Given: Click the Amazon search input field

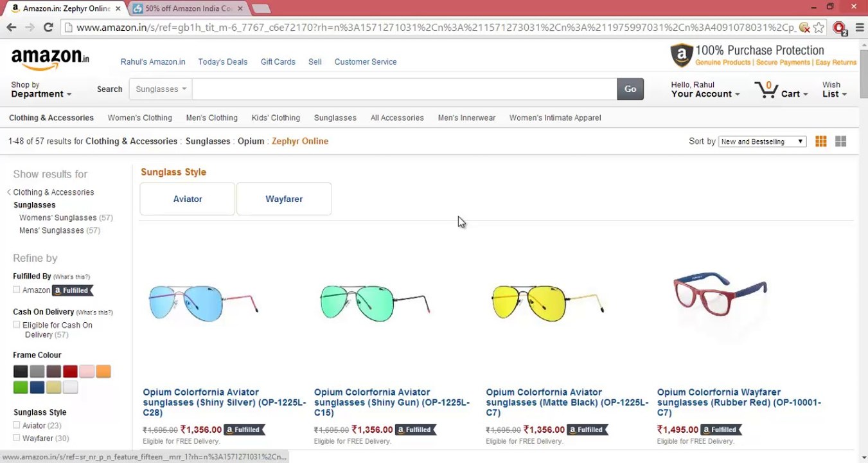Looking at the screenshot, I should [404, 89].
